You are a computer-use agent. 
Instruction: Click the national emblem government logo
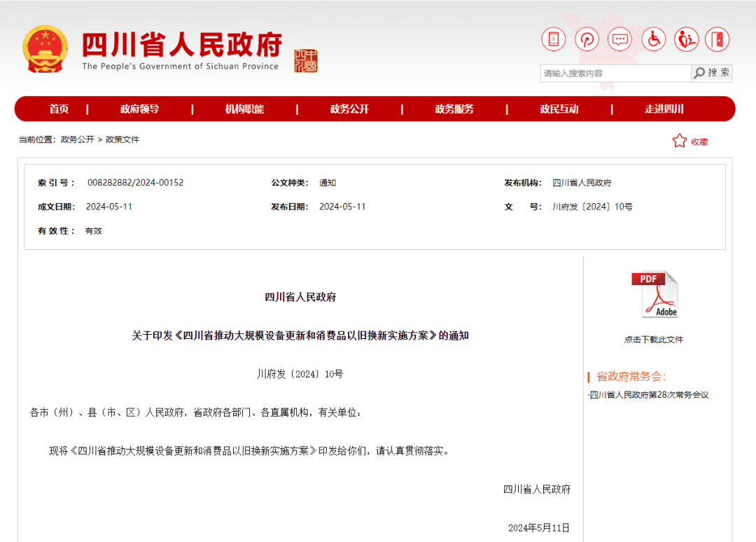(x=45, y=44)
